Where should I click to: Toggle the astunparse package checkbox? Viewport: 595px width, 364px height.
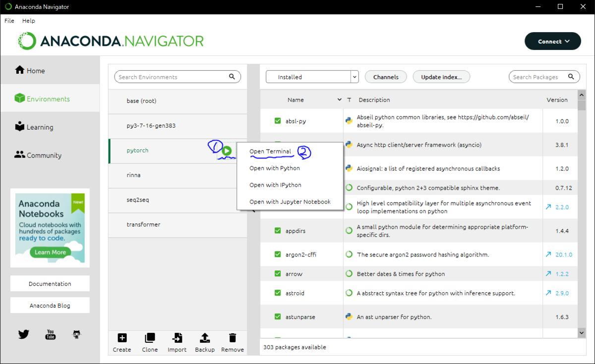[x=278, y=317]
